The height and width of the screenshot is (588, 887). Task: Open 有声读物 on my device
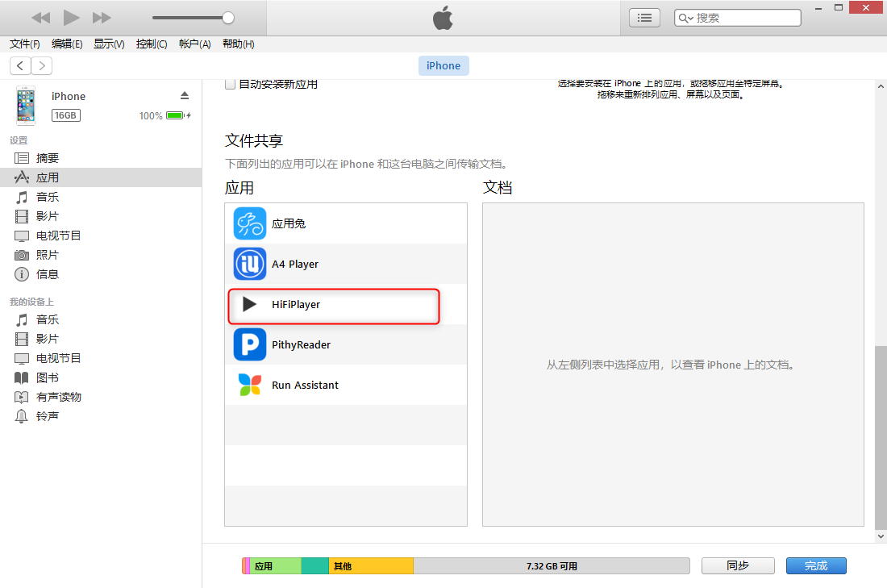point(101,397)
